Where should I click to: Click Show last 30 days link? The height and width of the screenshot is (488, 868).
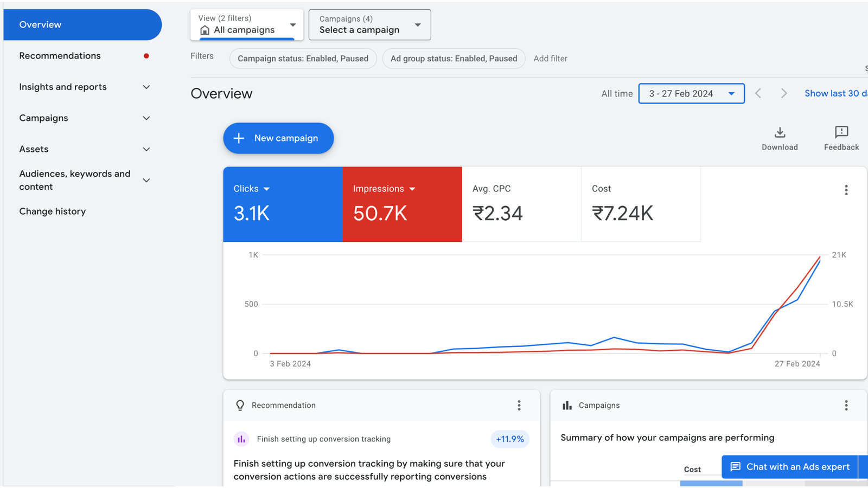pos(834,94)
